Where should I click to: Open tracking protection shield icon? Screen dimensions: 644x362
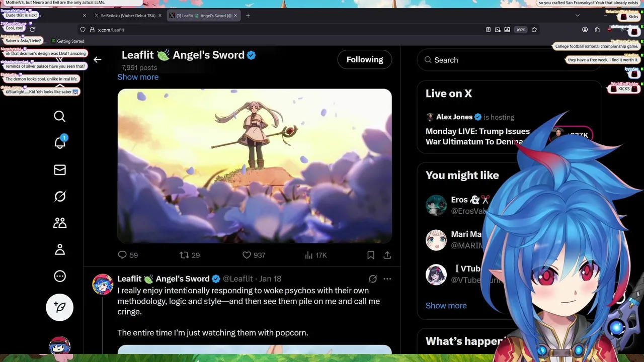click(83, 30)
